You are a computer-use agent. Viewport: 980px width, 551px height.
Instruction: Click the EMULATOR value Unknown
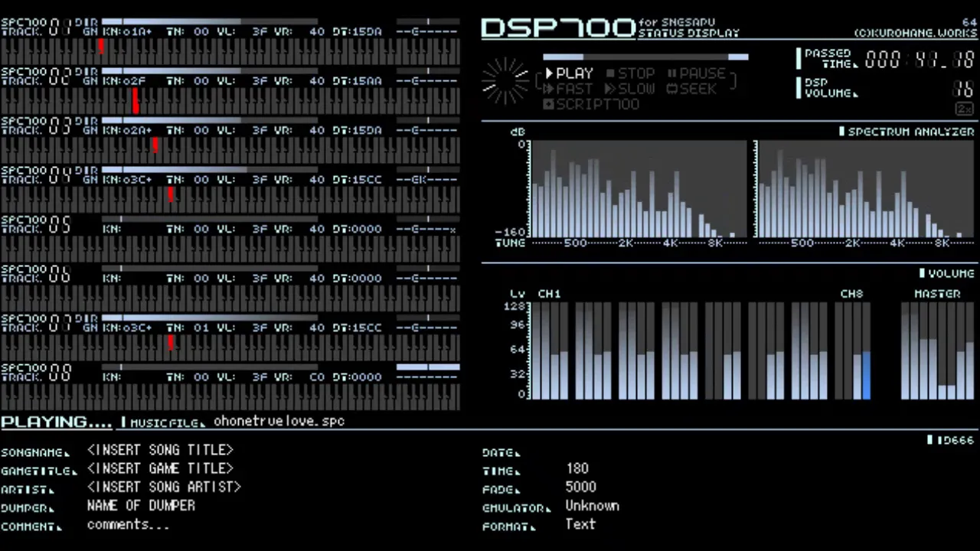[593, 506]
